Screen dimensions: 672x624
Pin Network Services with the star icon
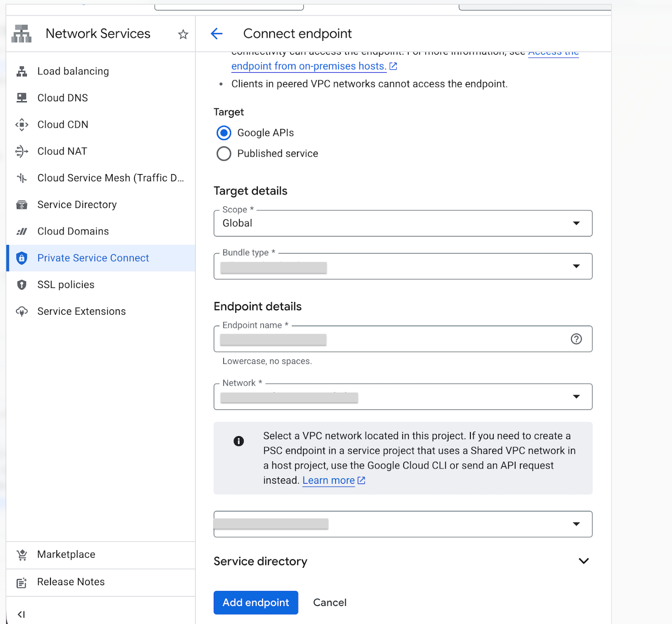(183, 34)
